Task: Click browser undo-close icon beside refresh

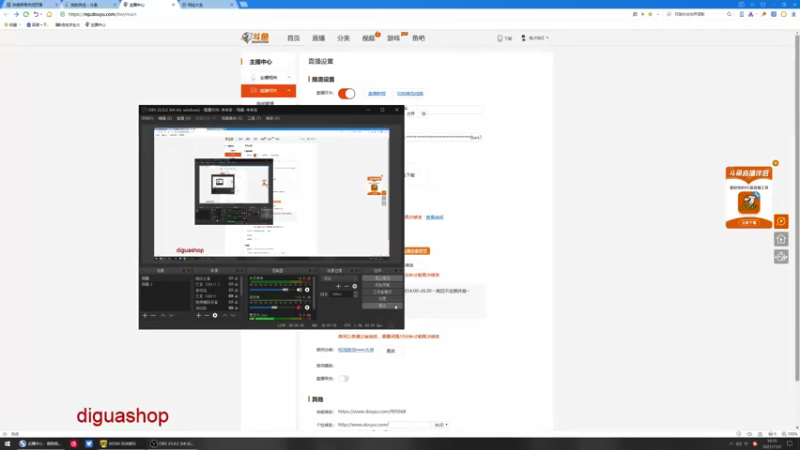Action: (36, 14)
